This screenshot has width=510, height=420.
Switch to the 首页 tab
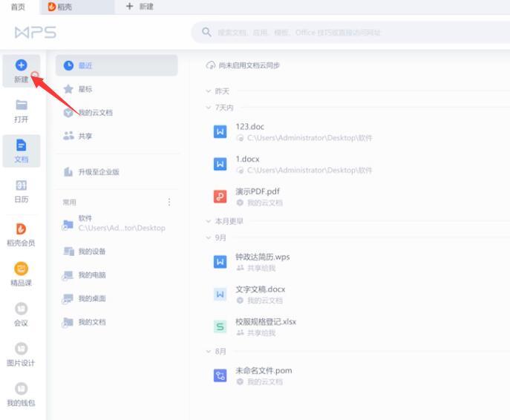(18, 7)
